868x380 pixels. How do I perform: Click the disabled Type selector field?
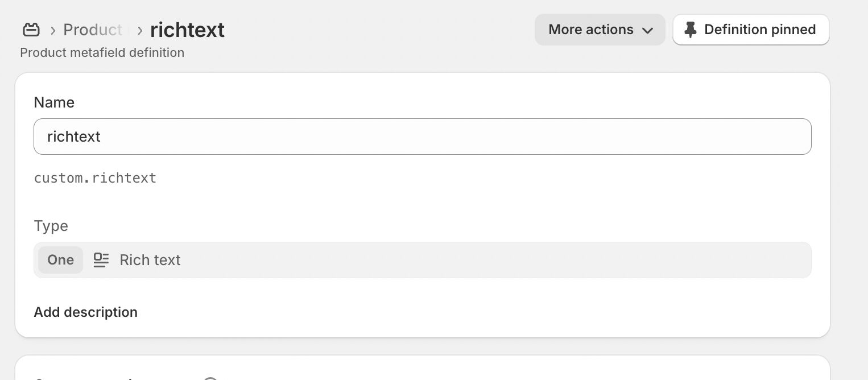pos(455,260)
